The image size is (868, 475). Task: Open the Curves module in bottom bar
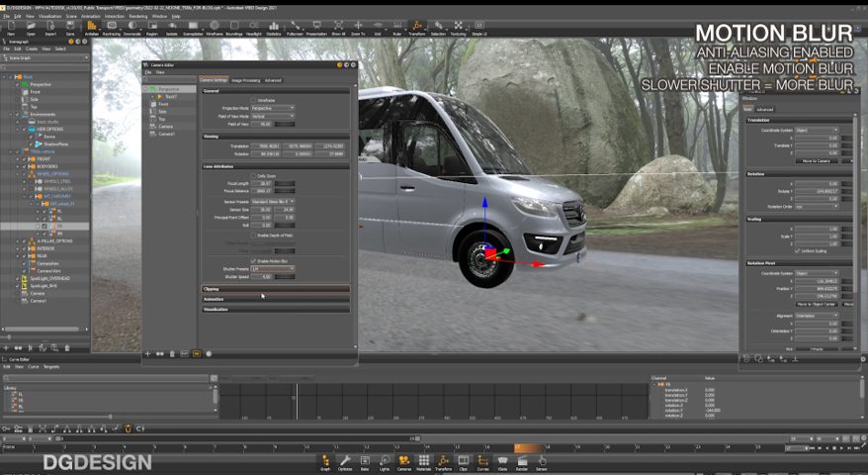point(484,461)
